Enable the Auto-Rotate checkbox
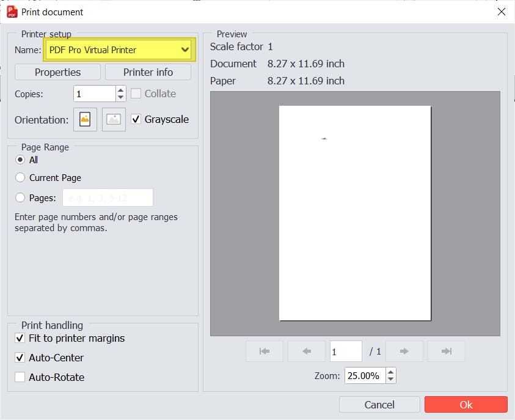The width and height of the screenshot is (515, 420). click(x=21, y=377)
